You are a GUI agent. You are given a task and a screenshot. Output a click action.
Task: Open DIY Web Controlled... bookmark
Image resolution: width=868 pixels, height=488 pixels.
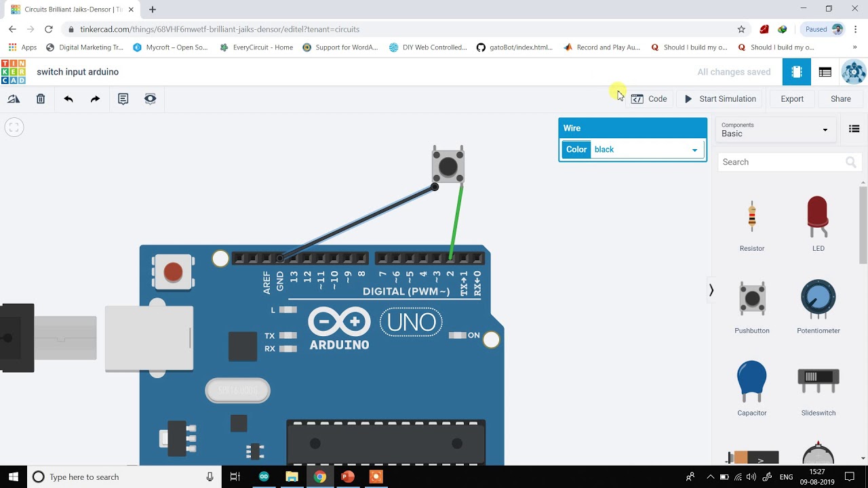(x=428, y=47)
